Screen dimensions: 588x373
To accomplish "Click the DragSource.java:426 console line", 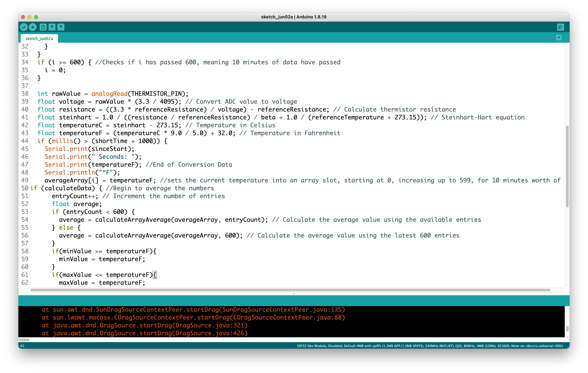I will click(x=145, y=333).
